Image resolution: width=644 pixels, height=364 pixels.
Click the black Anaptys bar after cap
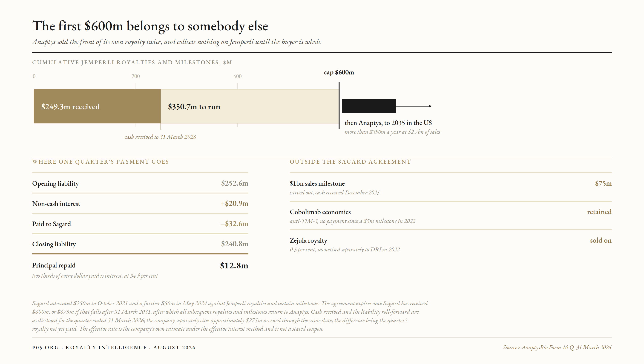369,106
